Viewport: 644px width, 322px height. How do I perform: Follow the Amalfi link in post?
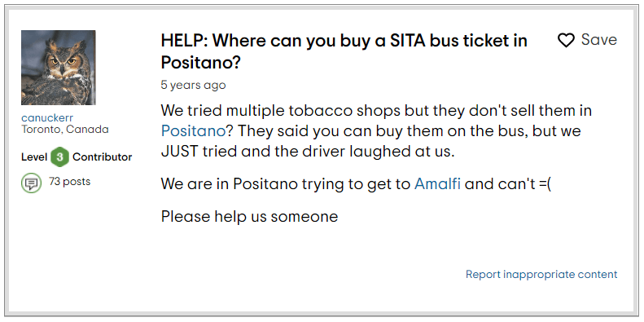click(437, 183)
